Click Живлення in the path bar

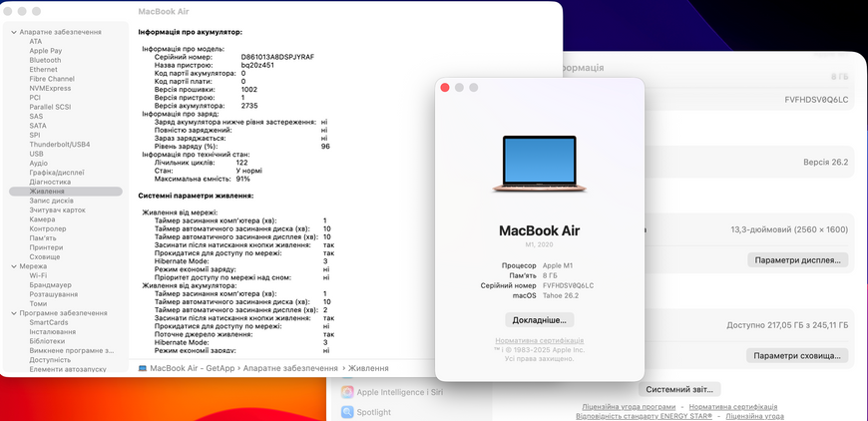369,368
